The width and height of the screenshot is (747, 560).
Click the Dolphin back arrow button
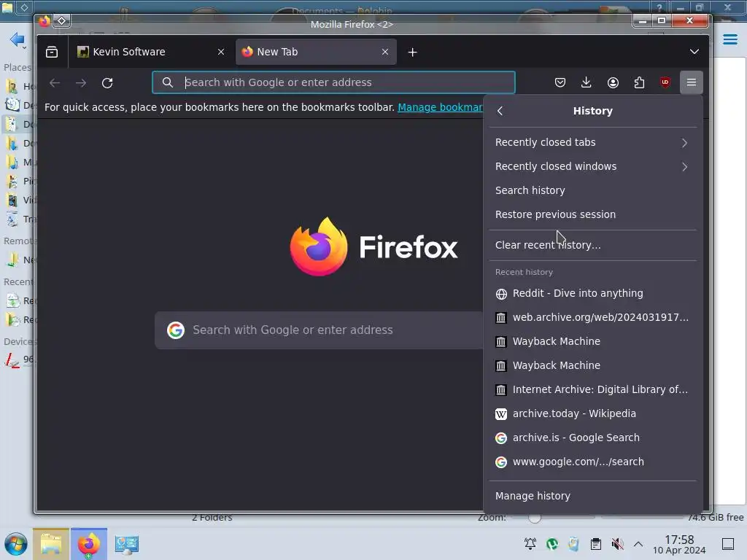(x=18, y=39)
